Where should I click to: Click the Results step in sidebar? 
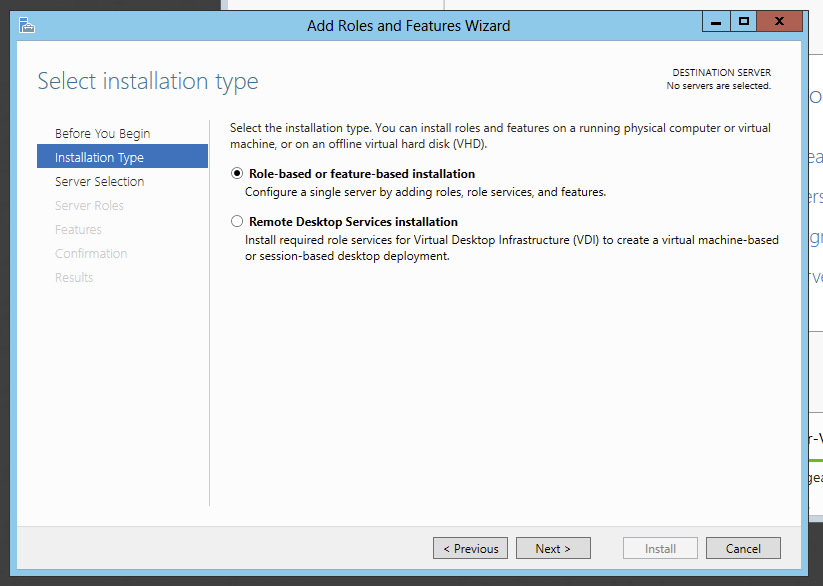point(74,278)
